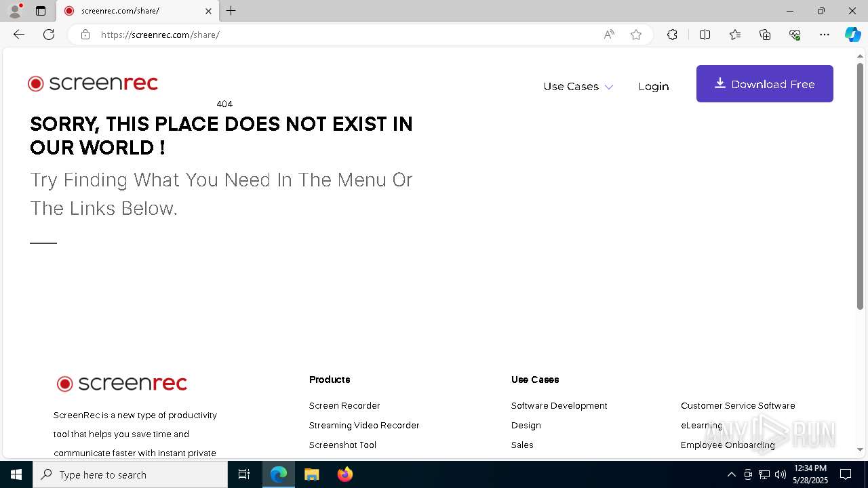The width and height of the screenshot is (868, 488).
Task: Open the Login link
Action: point(654,86)
